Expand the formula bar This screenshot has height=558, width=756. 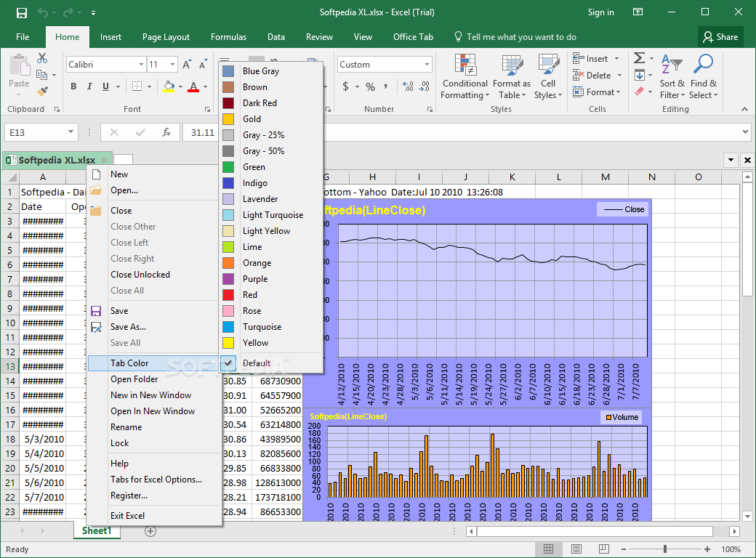(x=745, y=132)
